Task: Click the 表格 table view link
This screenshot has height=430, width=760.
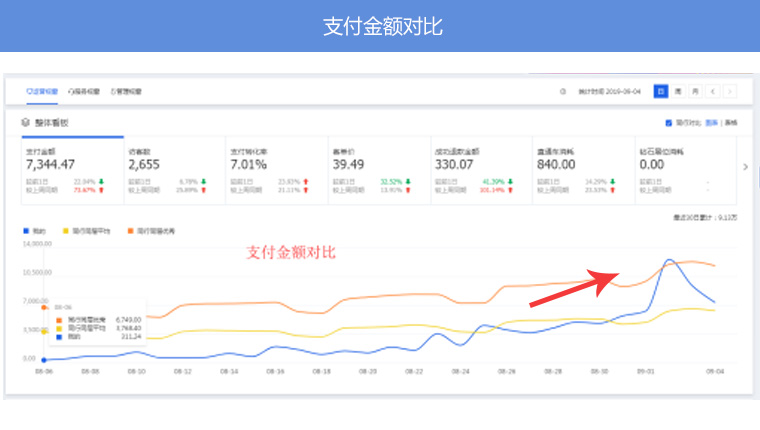Action: (x=731, y=123)
